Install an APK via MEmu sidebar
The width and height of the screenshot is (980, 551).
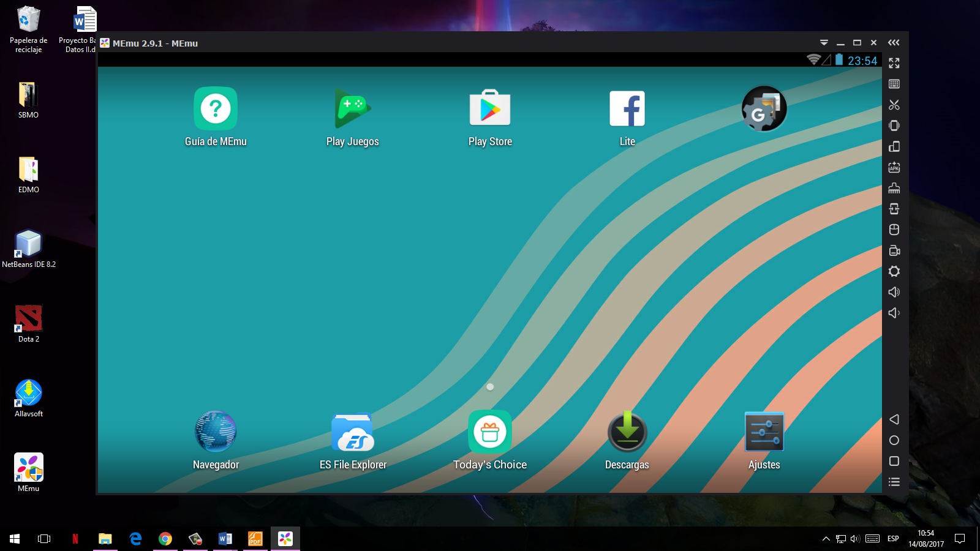pos(894,167)
